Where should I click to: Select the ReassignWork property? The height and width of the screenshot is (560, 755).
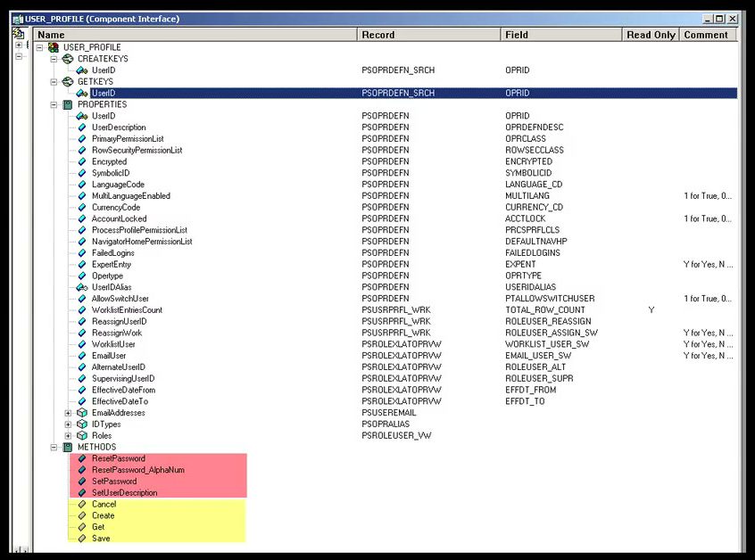click(117, 334)
